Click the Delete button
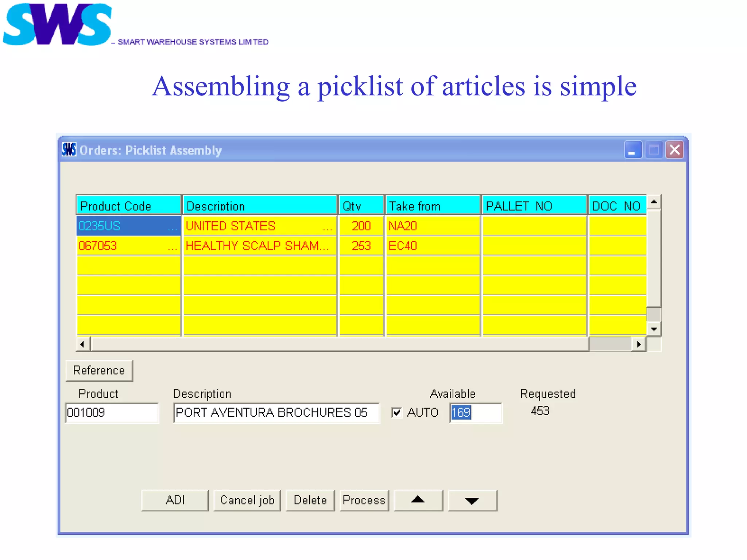 (x=310, y=500)
